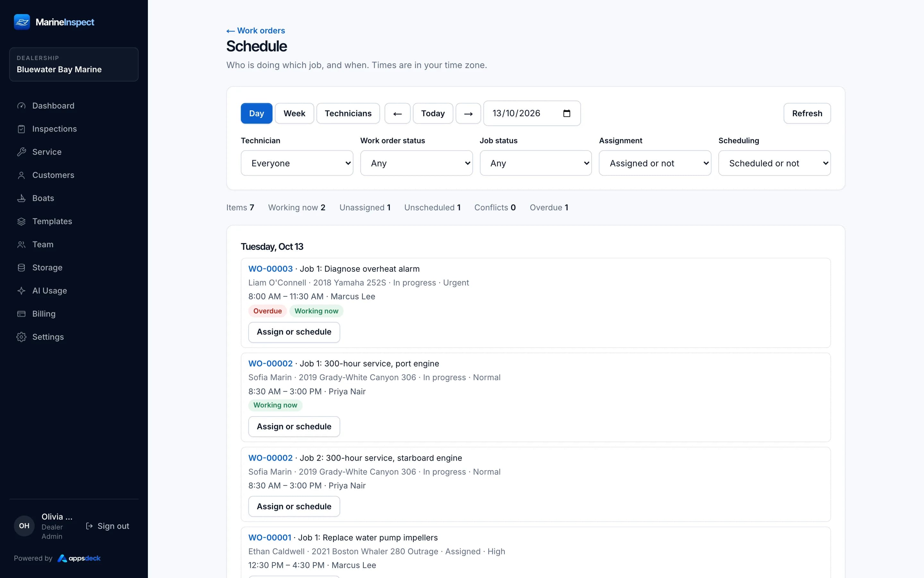
Task: Click the Unassigned 1 counter
Action: [x=365, y=207]
